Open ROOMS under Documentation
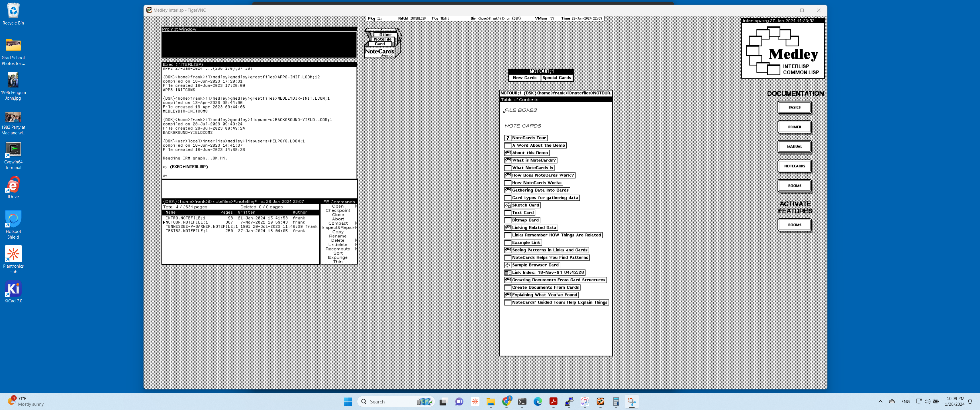The image size is (980, 410). click(x=794, y=186)
